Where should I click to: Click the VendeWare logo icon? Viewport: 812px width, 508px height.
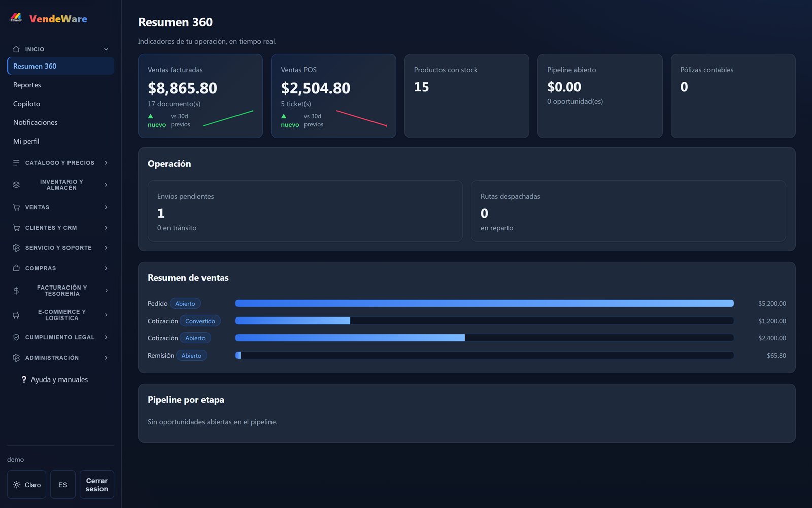(x=16, y=18)
